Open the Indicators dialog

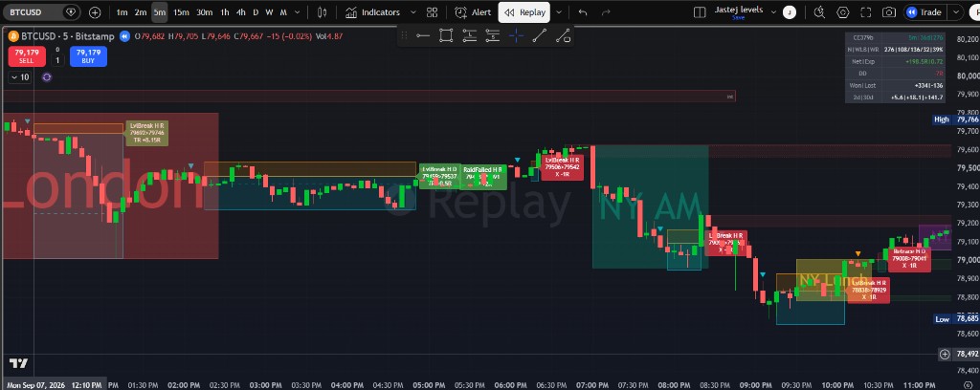coord(373,11)
